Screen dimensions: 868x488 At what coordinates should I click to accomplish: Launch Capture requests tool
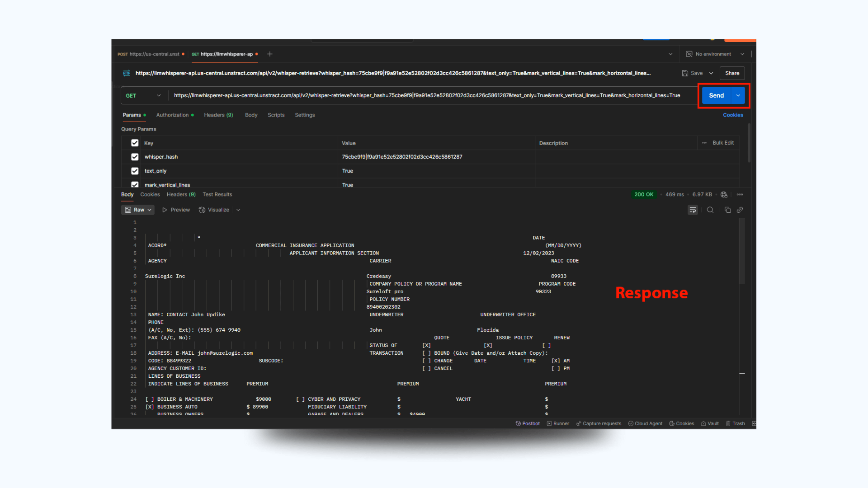pyautogui.click(x=599, y=423)
